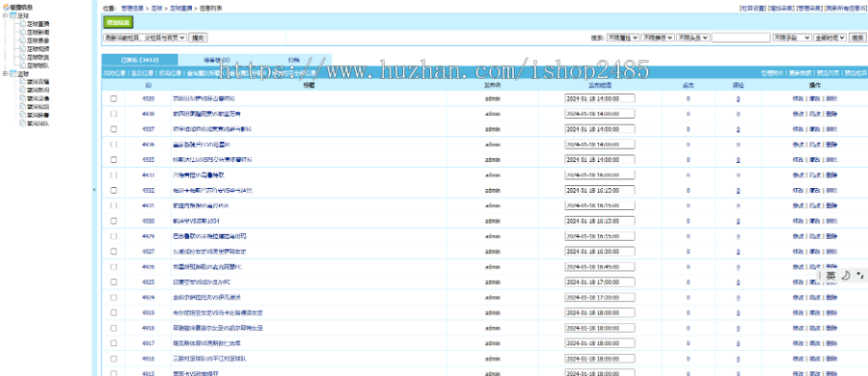Click the page icon beside 足球球队
Viewport: 868px width, 376px height.
[x=22, y=66]
